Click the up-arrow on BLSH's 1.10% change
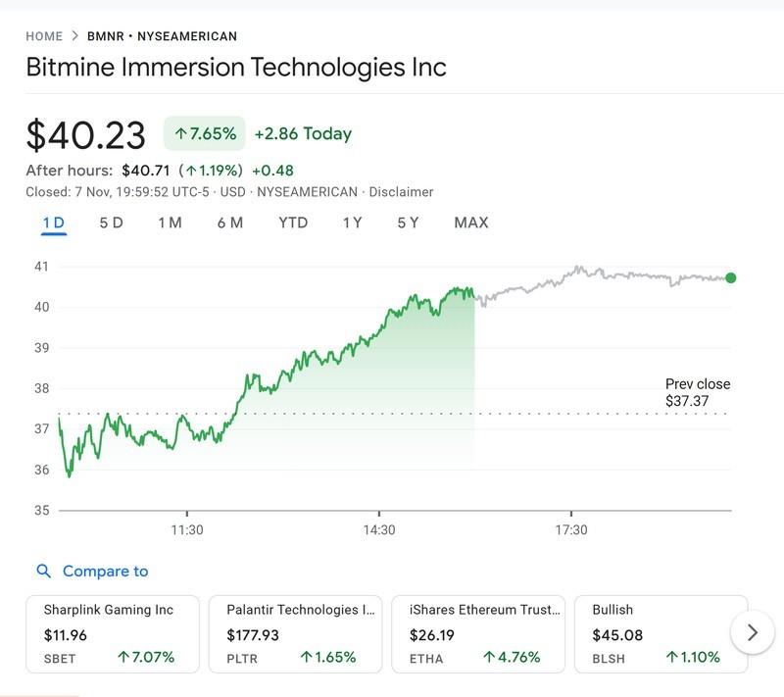784x697 pixels. point(672,658)
